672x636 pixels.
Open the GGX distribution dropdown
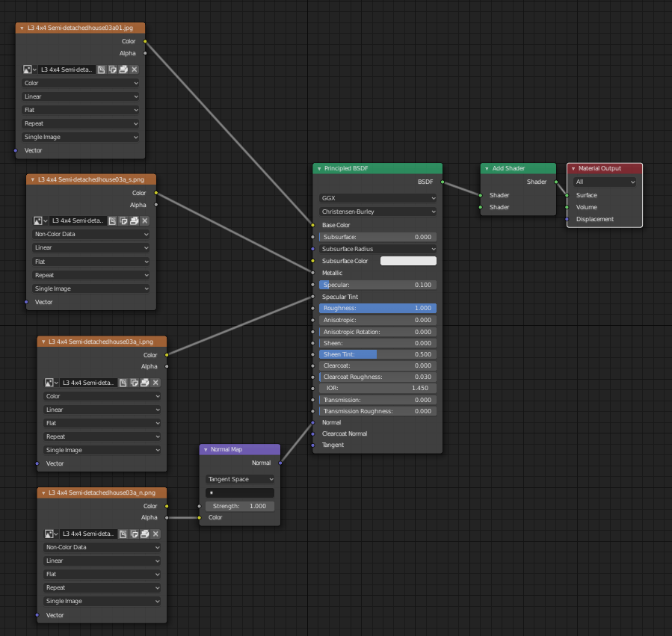click(377, 198)
